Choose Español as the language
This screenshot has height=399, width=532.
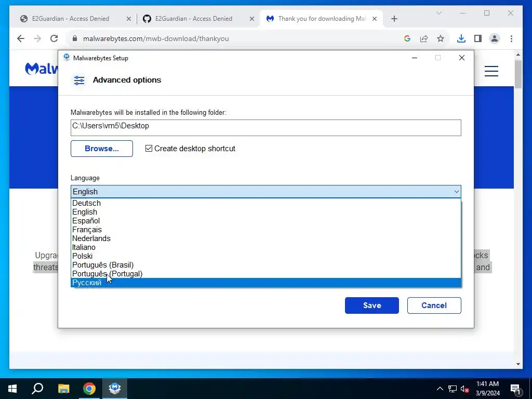pyautogui.click(x=266, y=220)
